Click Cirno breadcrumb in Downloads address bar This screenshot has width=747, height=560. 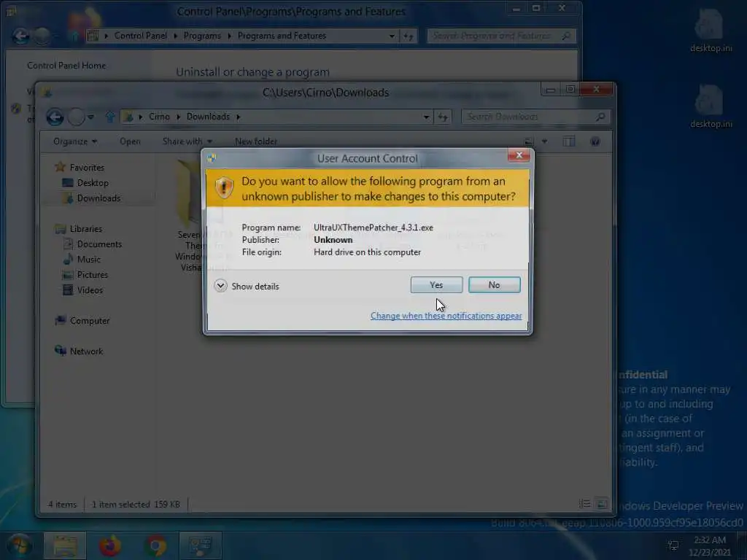coord(159,117)
